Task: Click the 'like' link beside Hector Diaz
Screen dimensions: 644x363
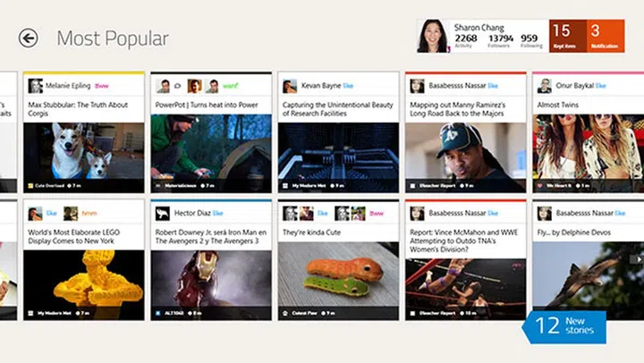Action: pos(217,213)
